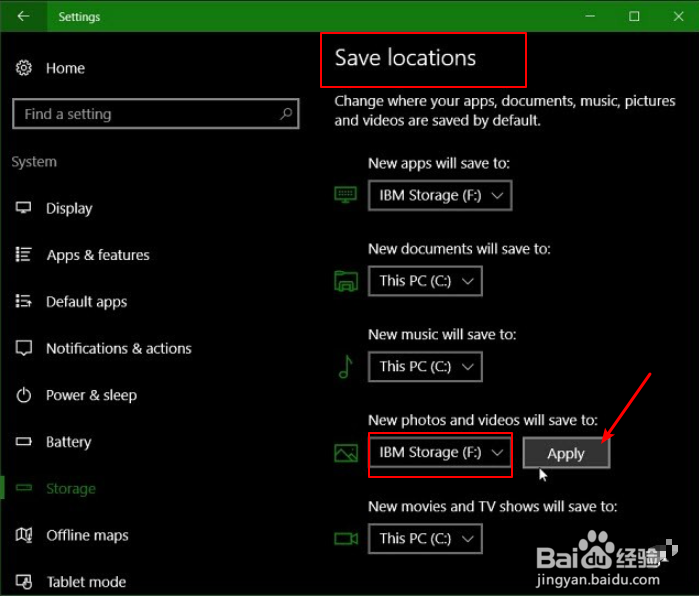
Task: Click the System section header
Action: coord(34,162)
